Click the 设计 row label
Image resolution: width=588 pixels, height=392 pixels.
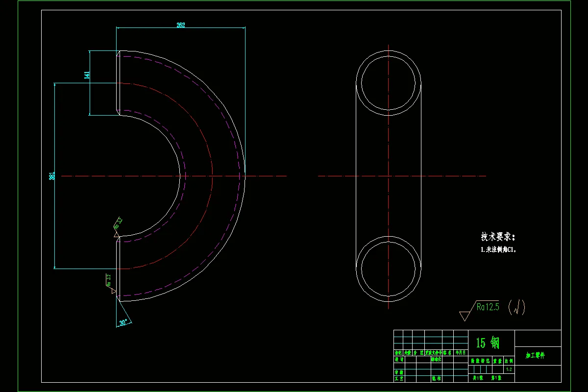pyautogui.click(x=399, y=359)
